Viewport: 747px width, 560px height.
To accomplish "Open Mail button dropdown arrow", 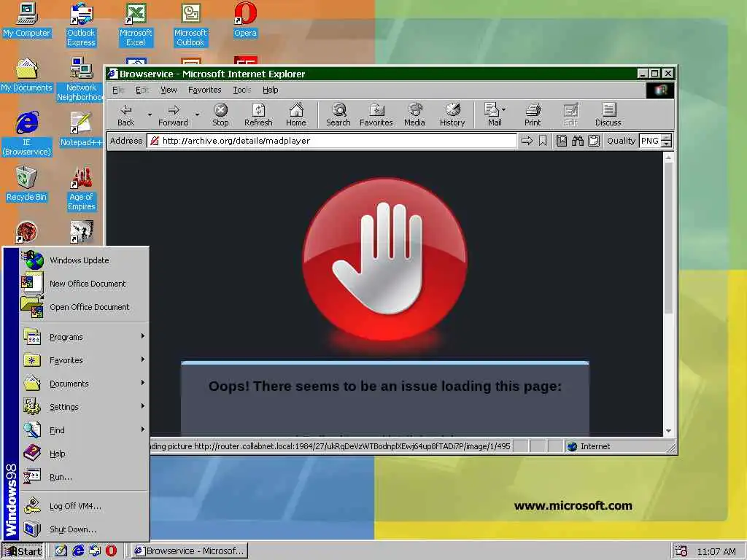I will click(x=504, y=109).
